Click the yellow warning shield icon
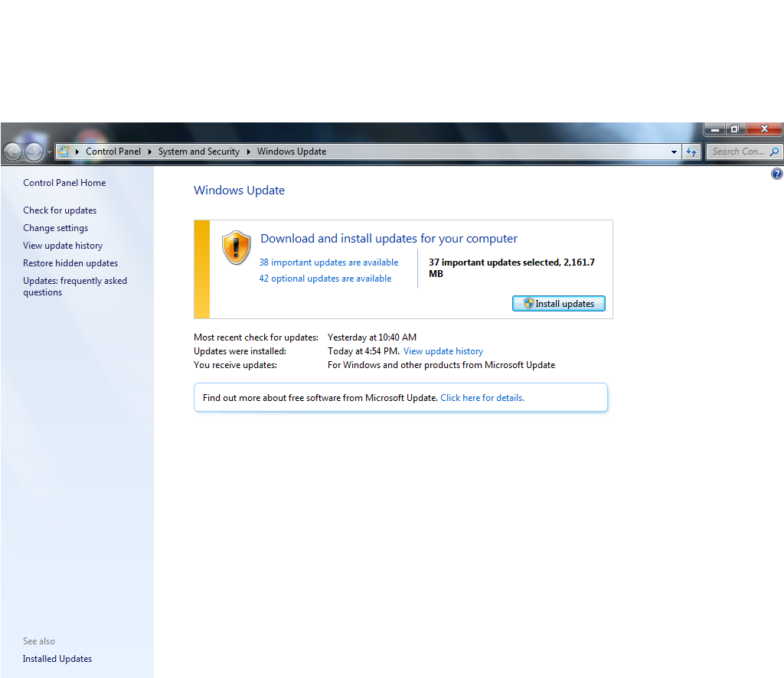Viewport: 784px width, 678px height. click(237, 248)
